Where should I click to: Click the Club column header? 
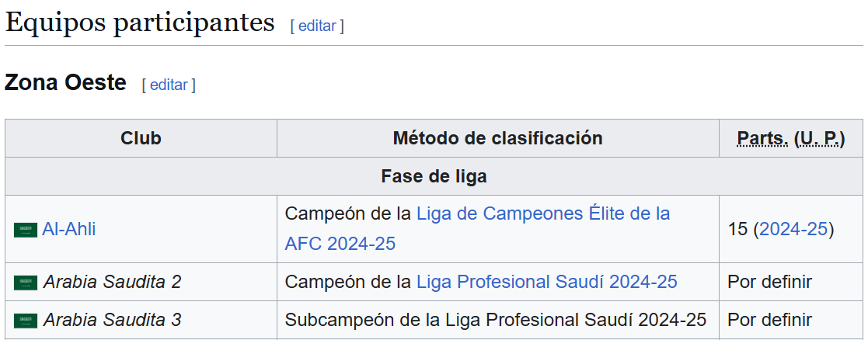click(141, 138)
